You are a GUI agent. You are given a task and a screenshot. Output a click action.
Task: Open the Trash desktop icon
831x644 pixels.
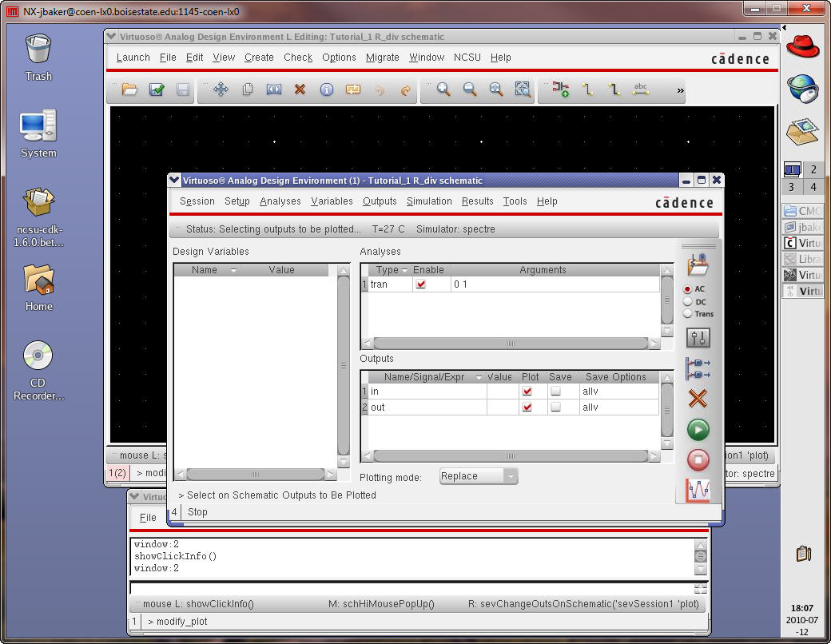click(x=38, y=49)
